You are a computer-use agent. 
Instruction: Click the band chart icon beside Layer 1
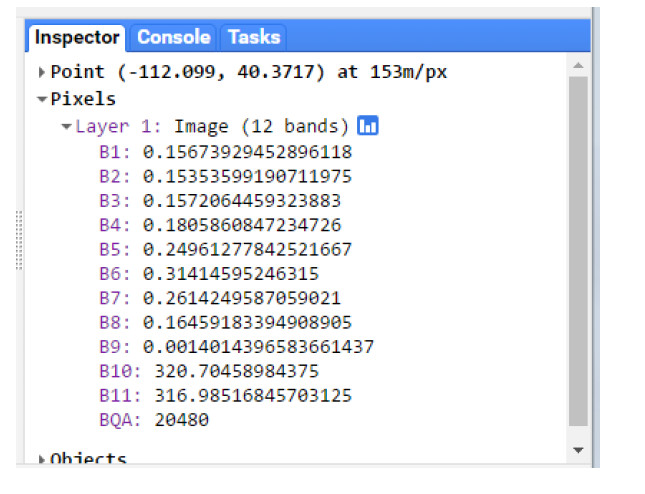368,126
